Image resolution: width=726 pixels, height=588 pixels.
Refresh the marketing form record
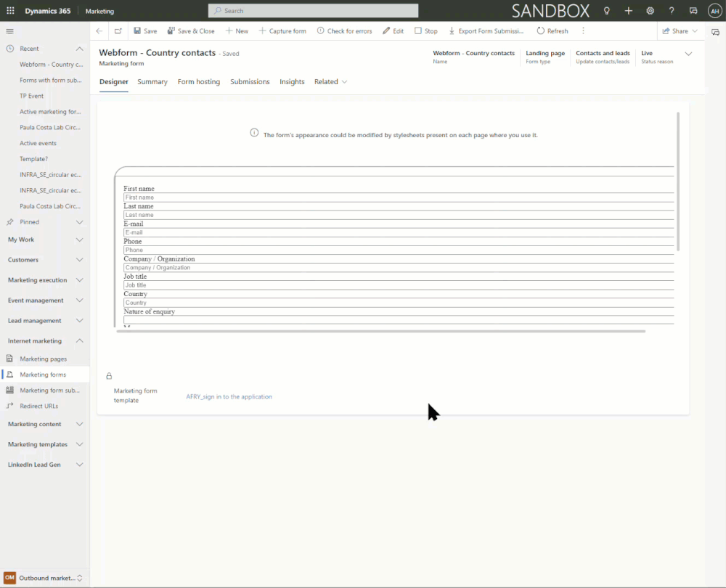(552, 30)
